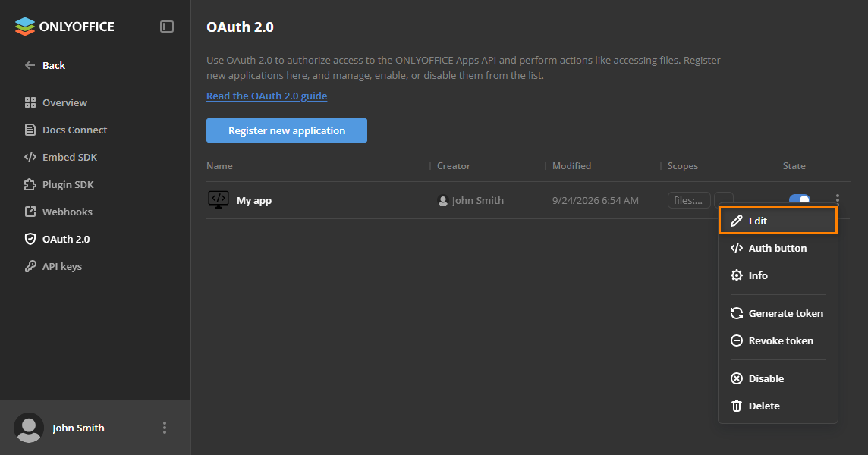The width and height of the screenshot is (868, 455).
Task: Click Register new application button
Action: coord(287,130)
